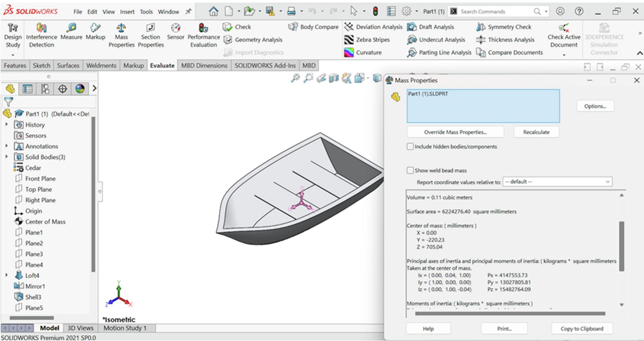This screenshot has width=644, height=341.
Task: Open the Curvature display tool
Action: (x=367, y=52)
